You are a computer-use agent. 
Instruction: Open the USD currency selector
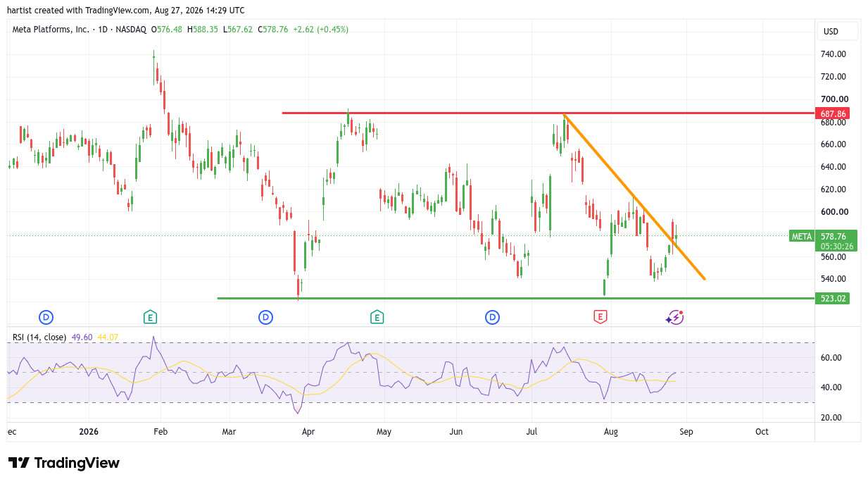[837, 31]
